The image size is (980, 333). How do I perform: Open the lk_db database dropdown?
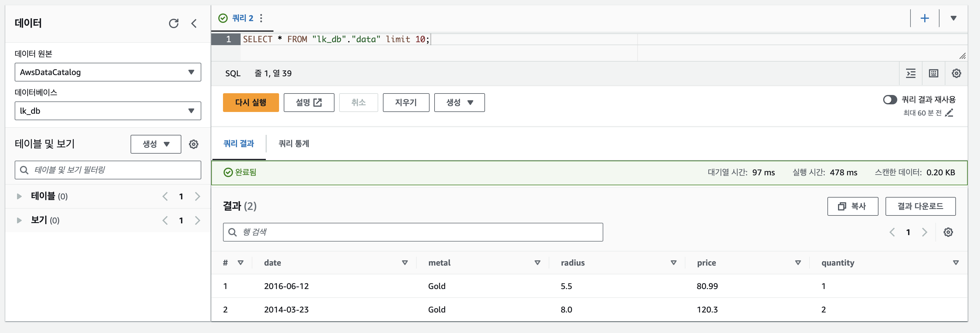[x=108, y=111]
